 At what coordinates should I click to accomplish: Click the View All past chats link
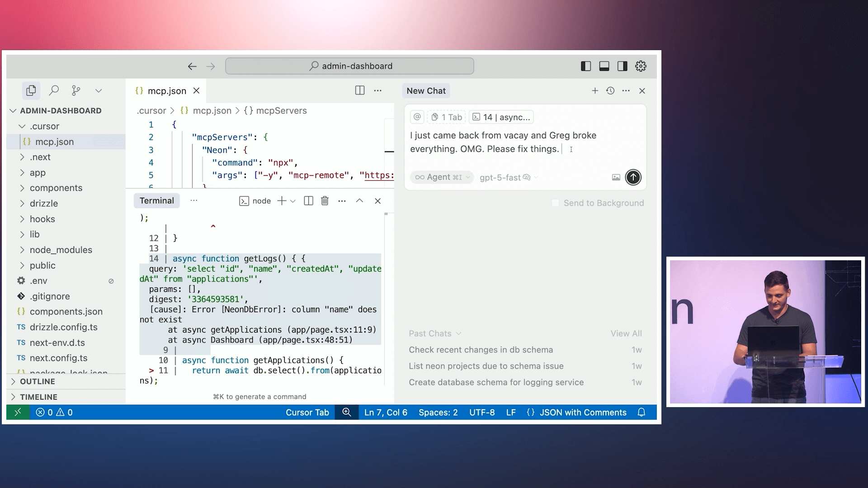(626, 333)
